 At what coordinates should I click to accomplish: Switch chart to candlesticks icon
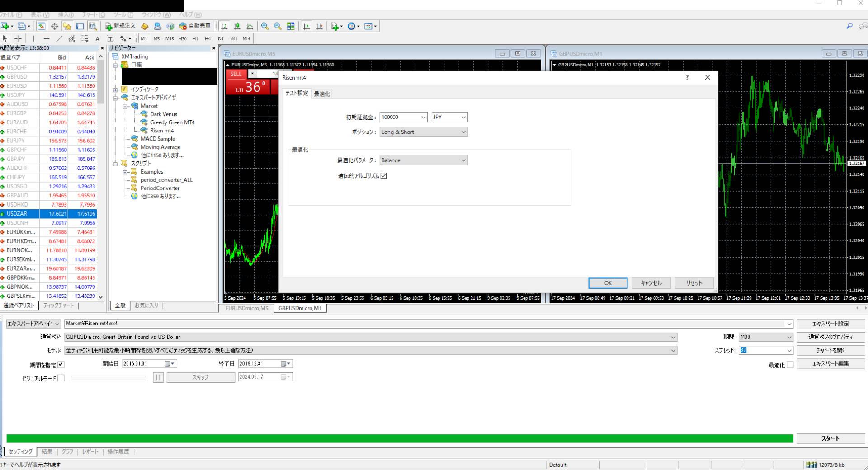pos(237,26)
